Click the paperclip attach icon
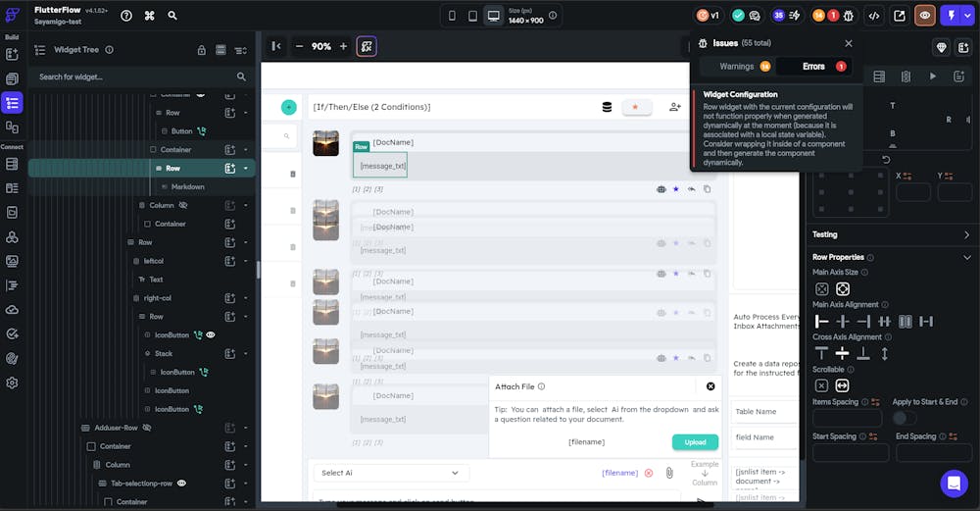This screenshot has height=511, width=980. [669, 473]
